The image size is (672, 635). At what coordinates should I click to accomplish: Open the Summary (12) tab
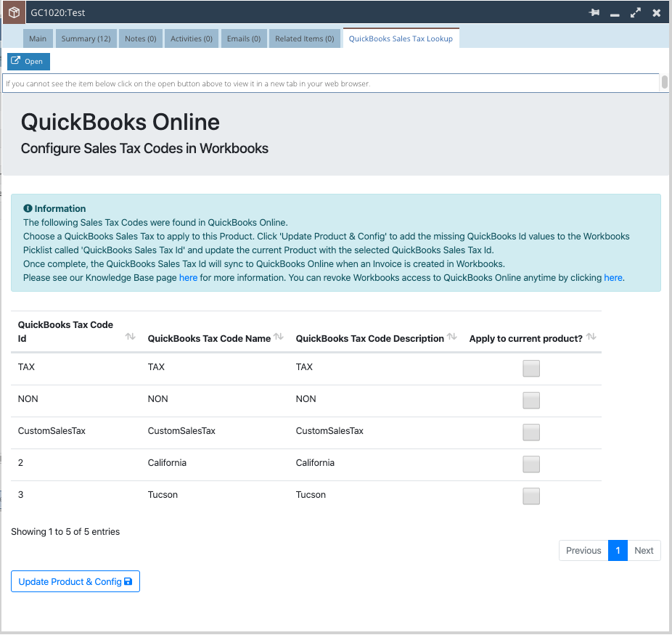click(x=86, y=38)
